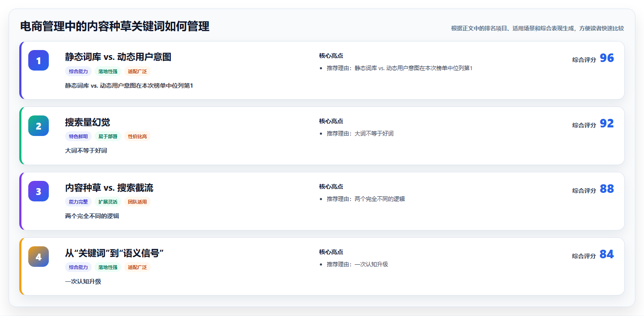Click the score value 84
Screen dimensions: 644x316
point(607,254)
